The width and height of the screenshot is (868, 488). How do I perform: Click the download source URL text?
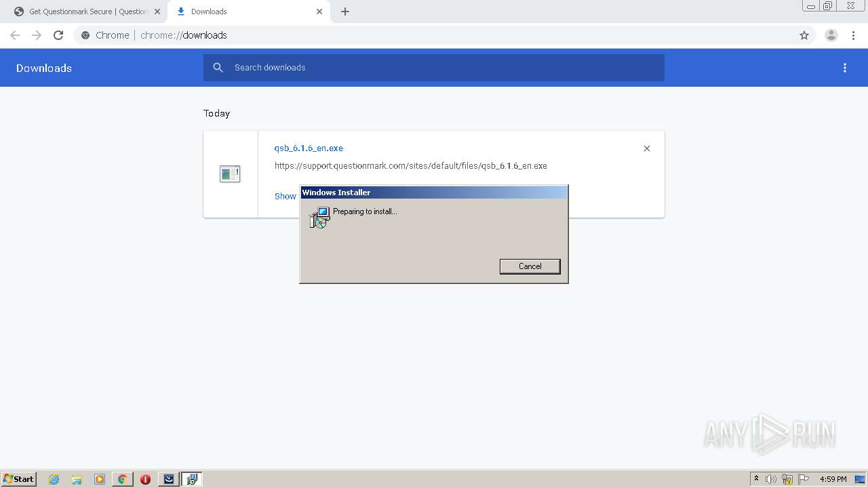[410, 165]
